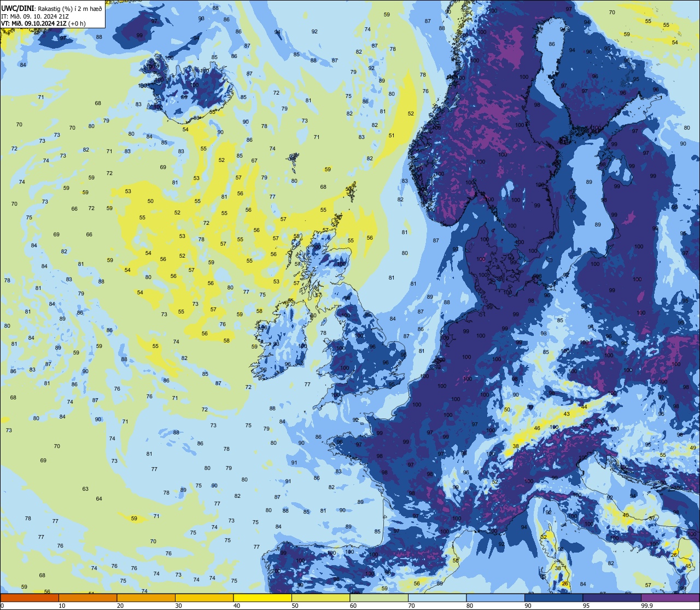Click the humidity value 44 on the map
The image size is (700, 610).
(x=584, y=407)
